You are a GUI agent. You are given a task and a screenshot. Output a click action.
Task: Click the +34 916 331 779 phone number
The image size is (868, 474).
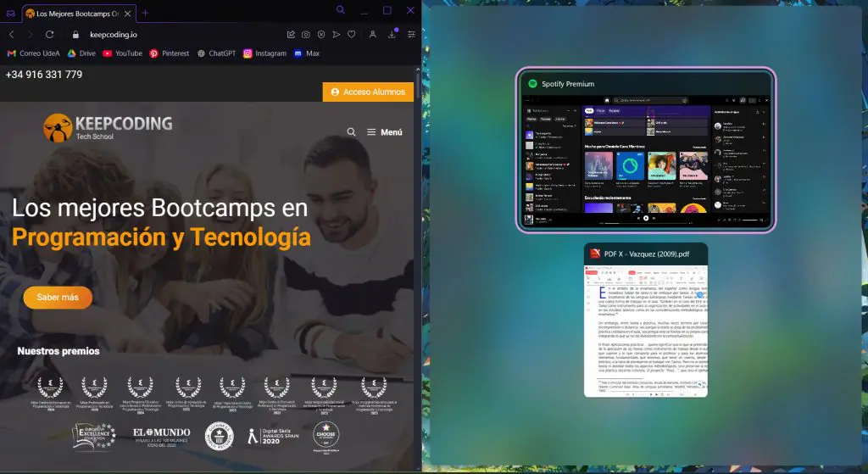(44, 75)
